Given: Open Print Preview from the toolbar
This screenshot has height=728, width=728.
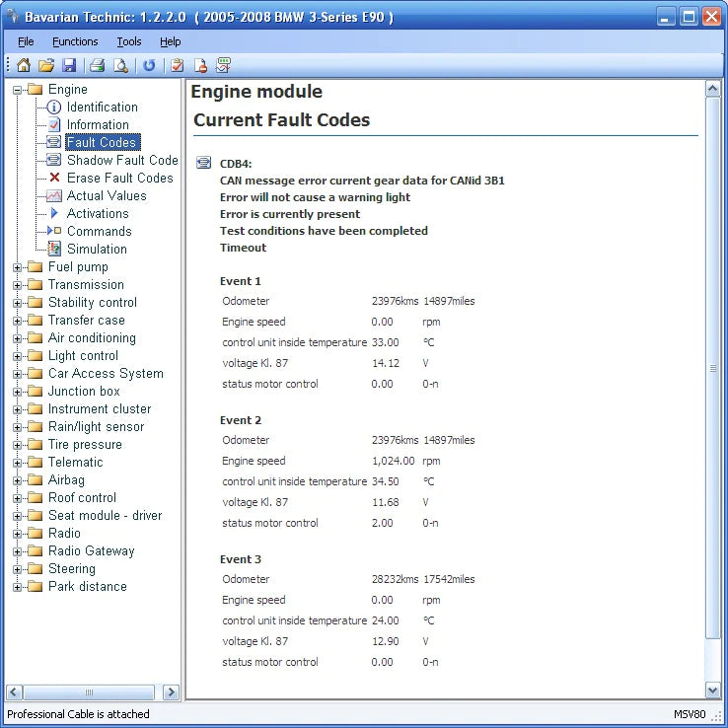Looking at the screenshot, I should (x=120, y=66).
